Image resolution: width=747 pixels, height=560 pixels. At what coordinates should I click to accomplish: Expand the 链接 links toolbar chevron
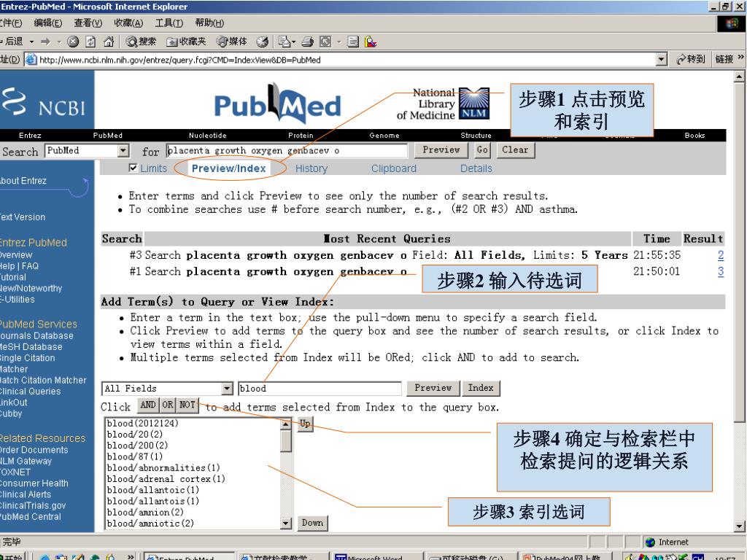(741, 58)
